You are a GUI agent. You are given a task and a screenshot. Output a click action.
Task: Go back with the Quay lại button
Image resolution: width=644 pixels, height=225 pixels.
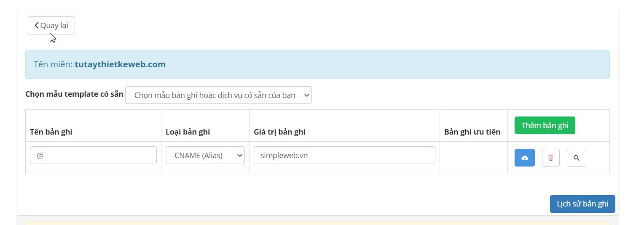coord(51,25)
